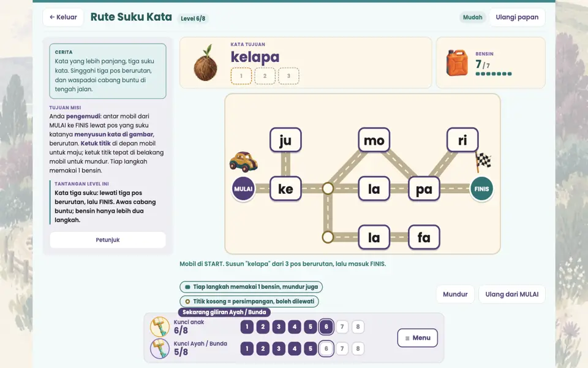This screenshot has width=588, height=368.
Task: Click the empty junction dot after ke
Action: [x=328, y=188]
